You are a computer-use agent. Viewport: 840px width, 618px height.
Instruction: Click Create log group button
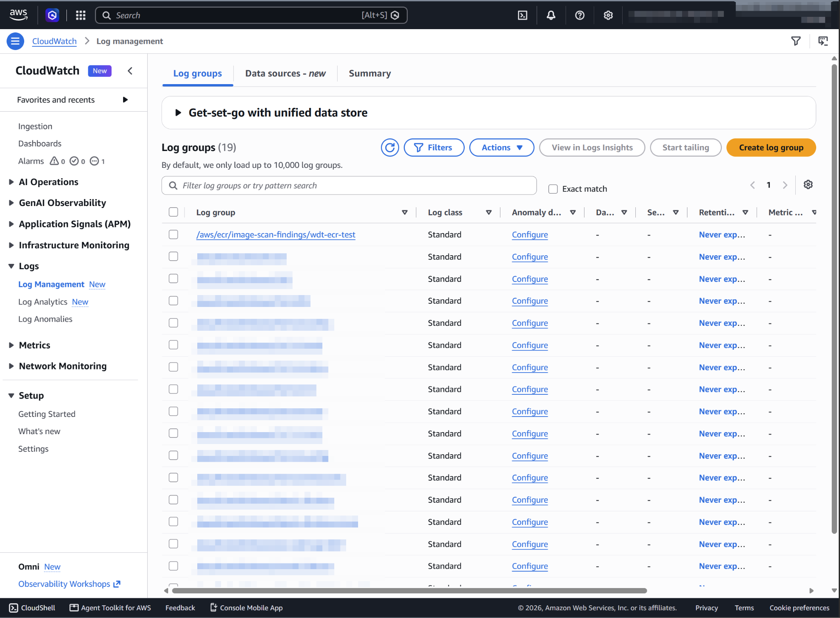(771, 147)
